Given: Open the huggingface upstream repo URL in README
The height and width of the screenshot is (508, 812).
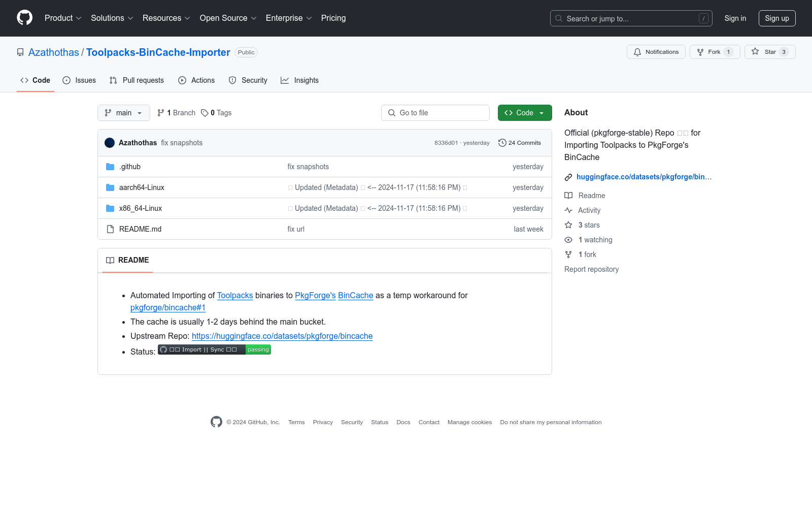Looking at the screenshot, I should click(282, 336).
